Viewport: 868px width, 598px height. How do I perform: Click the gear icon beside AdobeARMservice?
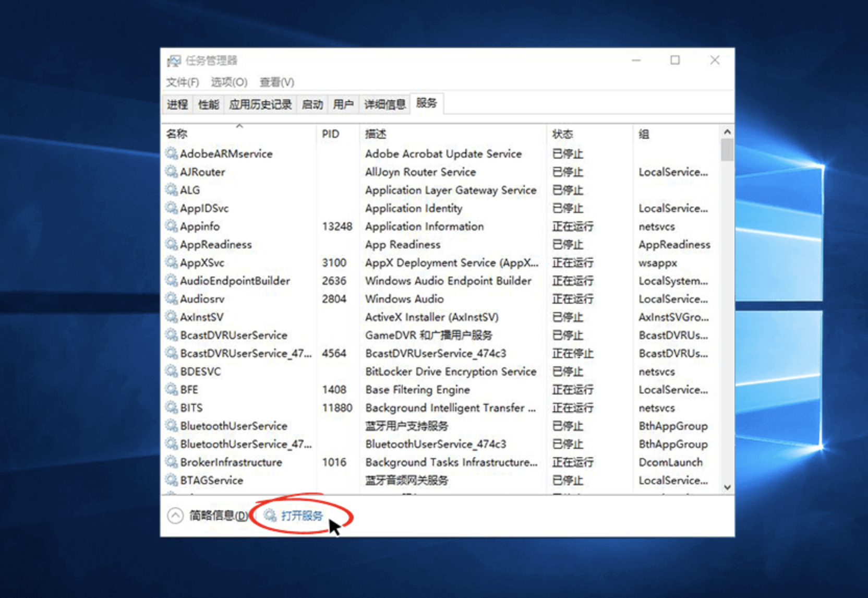[x=171, y=154]
